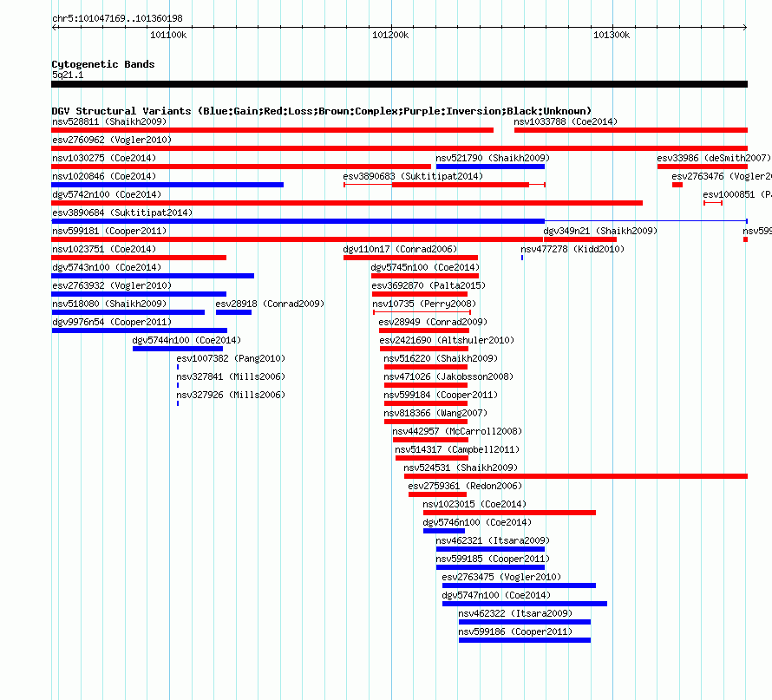The image size is (772, 700).
Task: Click the dgv5743n100 (Coe2014) label
Action: tap(107, 267)
